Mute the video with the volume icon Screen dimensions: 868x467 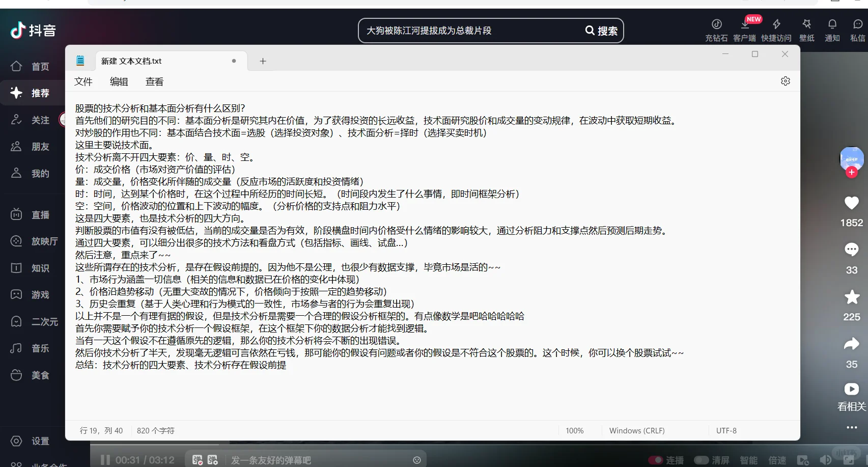[825, 460]
